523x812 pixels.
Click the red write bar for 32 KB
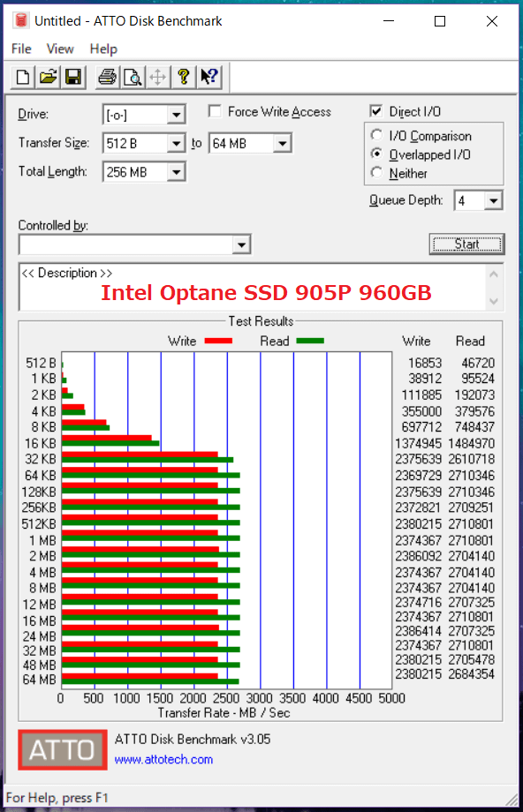140,455
